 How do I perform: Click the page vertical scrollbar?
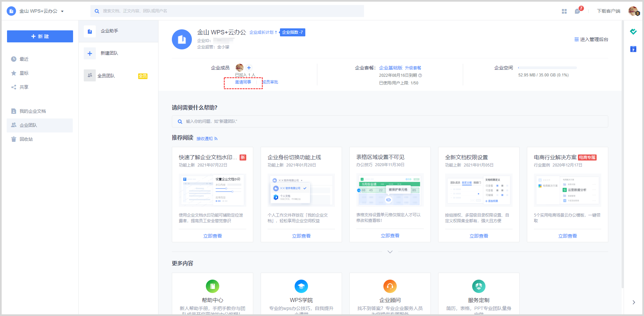coord(623,153)
